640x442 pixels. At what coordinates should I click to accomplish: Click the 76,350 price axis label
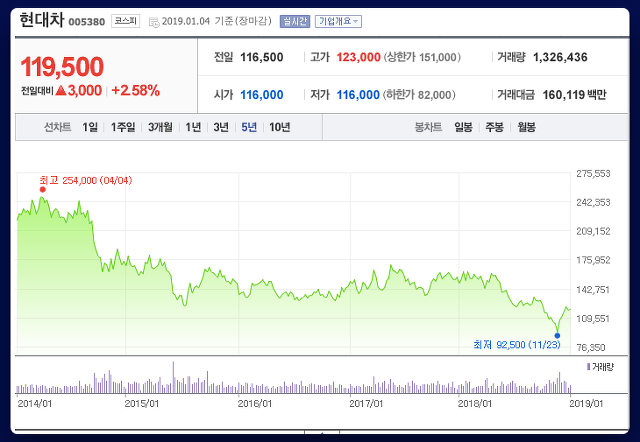click(x=591, y=347)
